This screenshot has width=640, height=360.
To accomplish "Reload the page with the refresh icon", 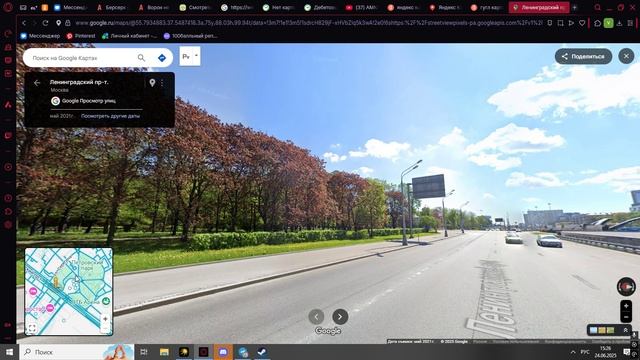I will click(45, 23).
